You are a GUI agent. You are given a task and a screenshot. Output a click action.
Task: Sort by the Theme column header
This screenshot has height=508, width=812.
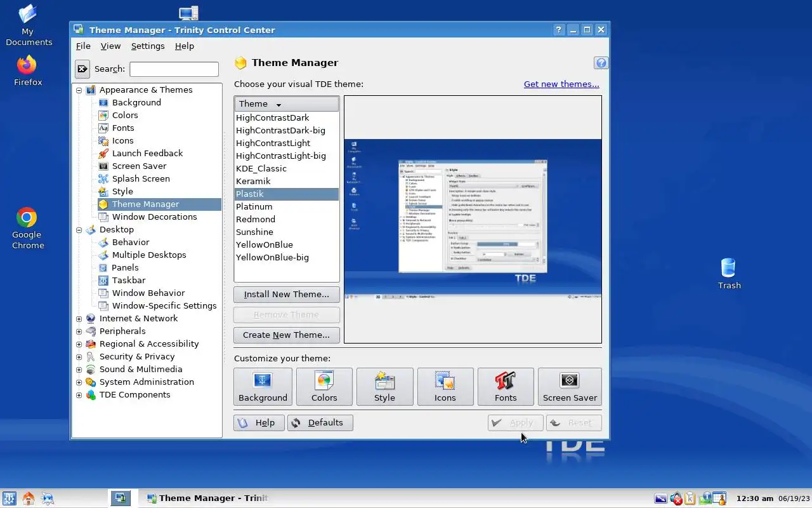pos(287,104)
